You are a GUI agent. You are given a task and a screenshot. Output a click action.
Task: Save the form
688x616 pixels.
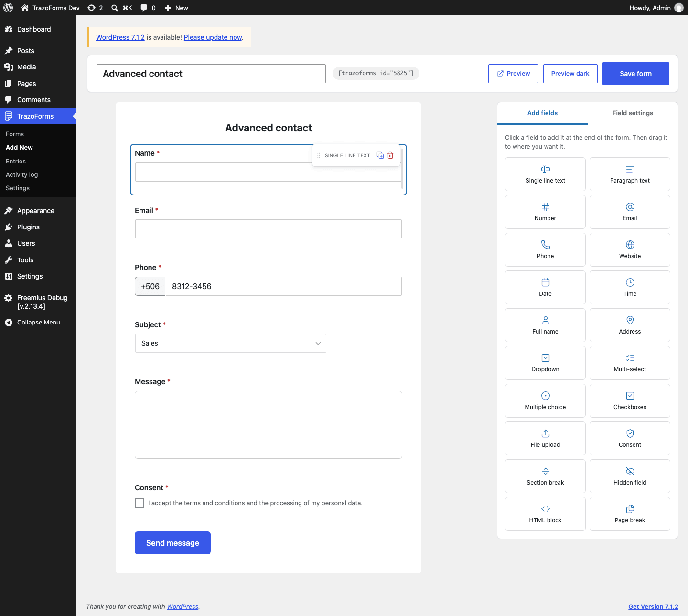click(x=635, y=74)
